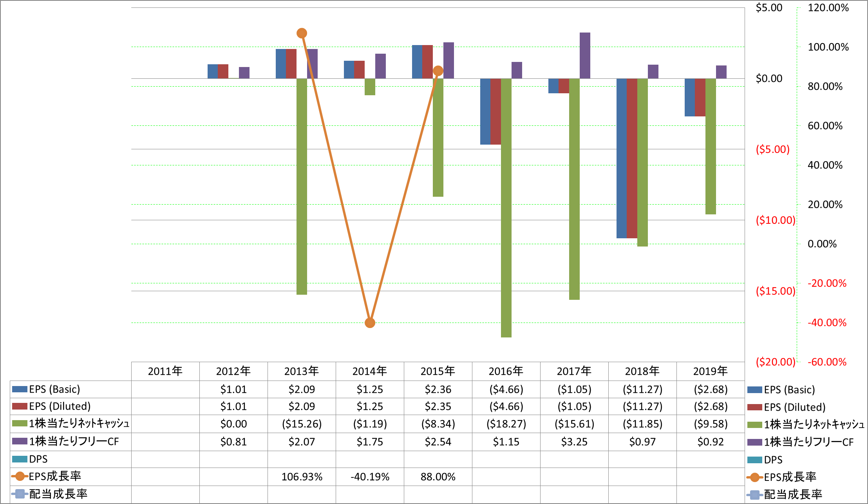Click the 2016年 column header
Image resolution: width=868 pixels, height=504 pixels.
506,371
